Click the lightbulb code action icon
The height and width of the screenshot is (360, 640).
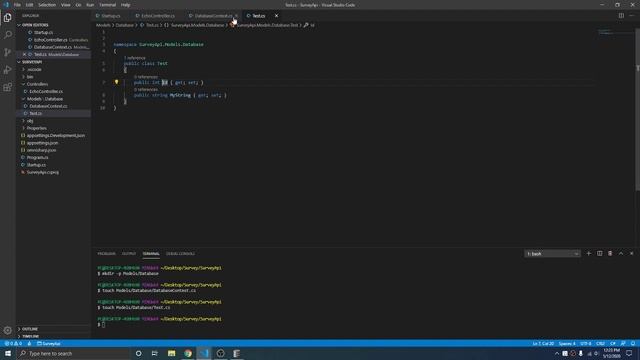click(116, 82)
